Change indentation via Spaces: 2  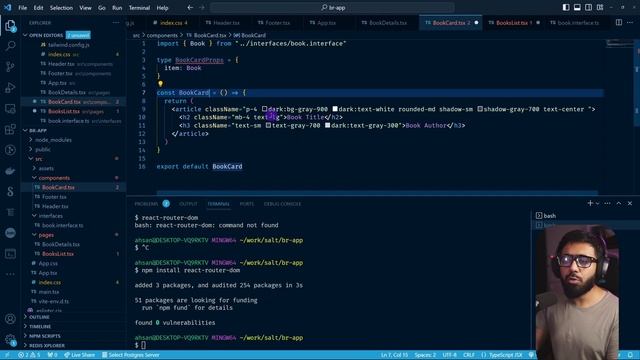tap(425, 355)
